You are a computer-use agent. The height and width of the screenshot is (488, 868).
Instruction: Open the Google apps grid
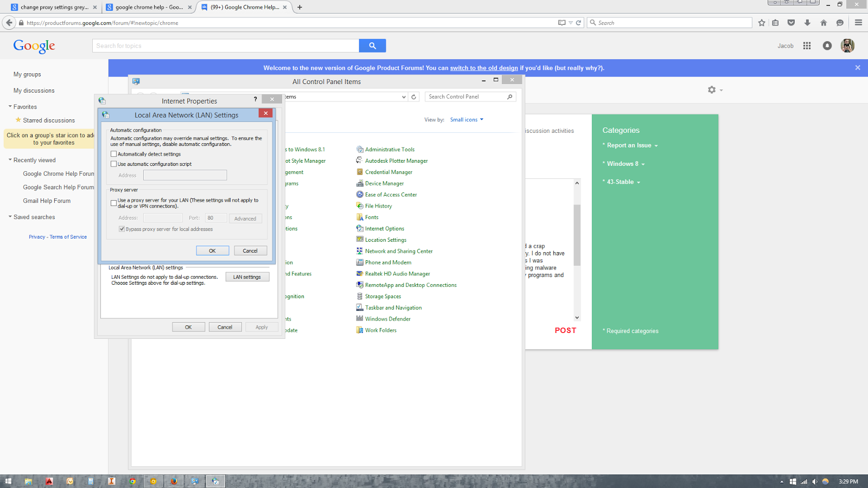click(x=807, y=46)
